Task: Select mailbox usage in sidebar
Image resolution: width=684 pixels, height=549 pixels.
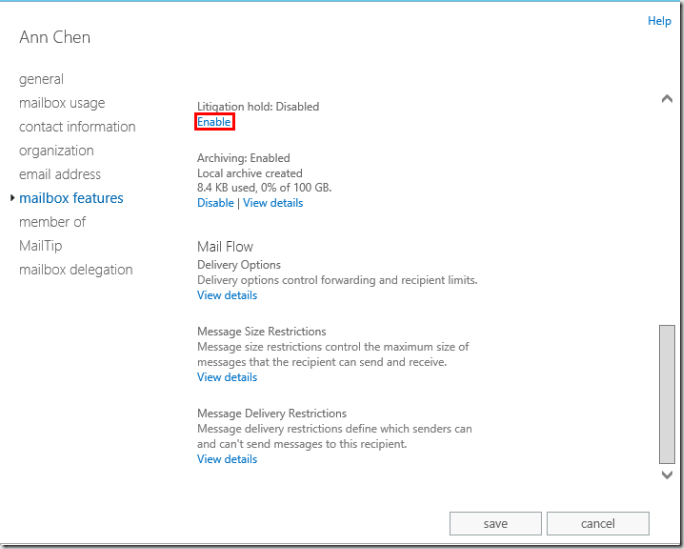Action: tap(62, 103)
